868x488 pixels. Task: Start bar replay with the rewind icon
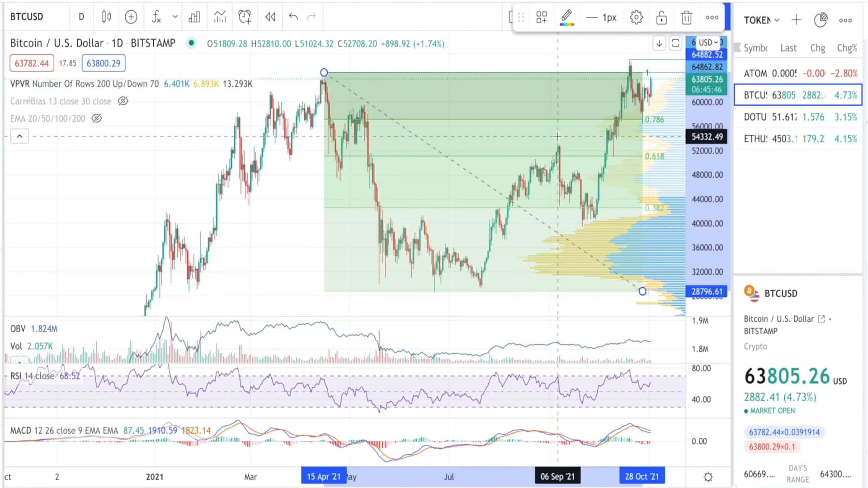point(270,17)
